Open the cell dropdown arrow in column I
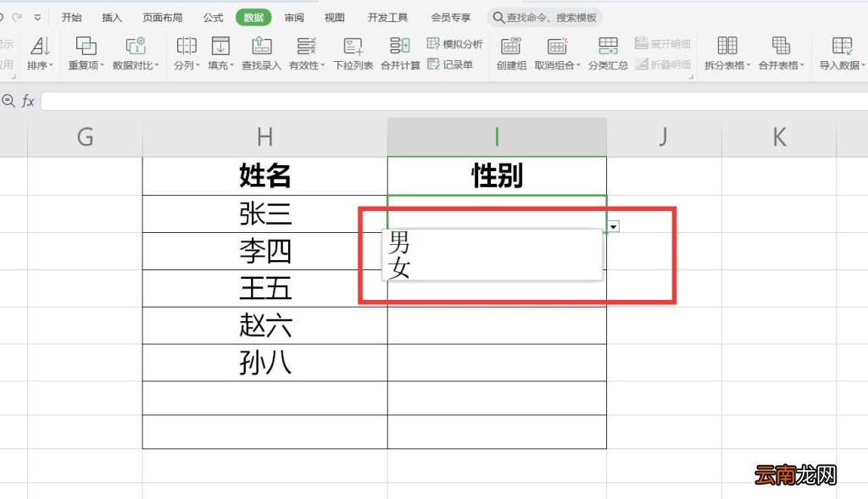 (x=614, y=227)
